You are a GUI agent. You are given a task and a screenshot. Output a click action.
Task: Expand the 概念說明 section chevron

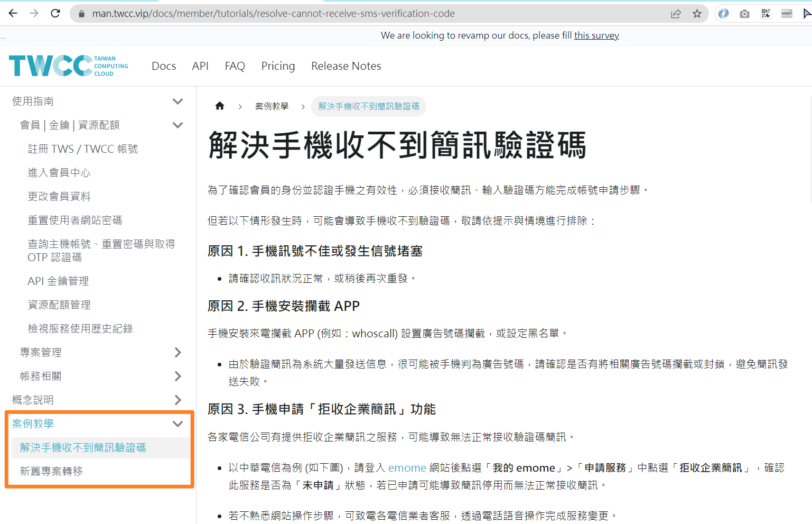[x=178, y=400]
